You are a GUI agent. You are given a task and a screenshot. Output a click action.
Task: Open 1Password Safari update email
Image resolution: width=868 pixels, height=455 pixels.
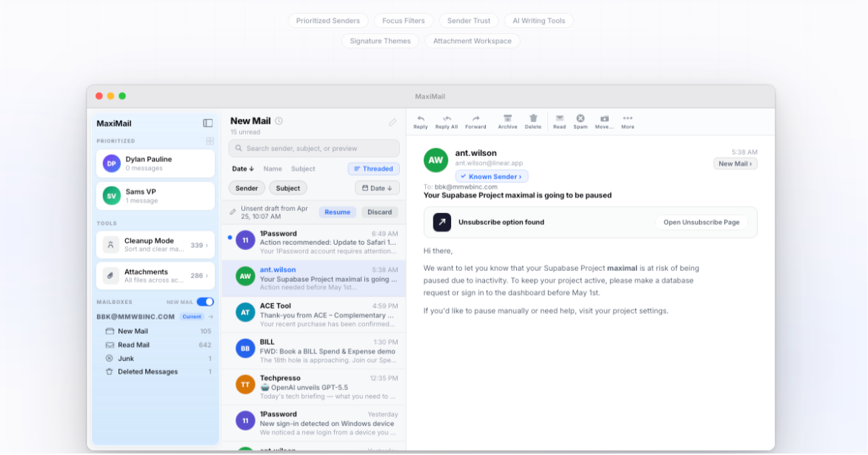click(x=314, y=242)
